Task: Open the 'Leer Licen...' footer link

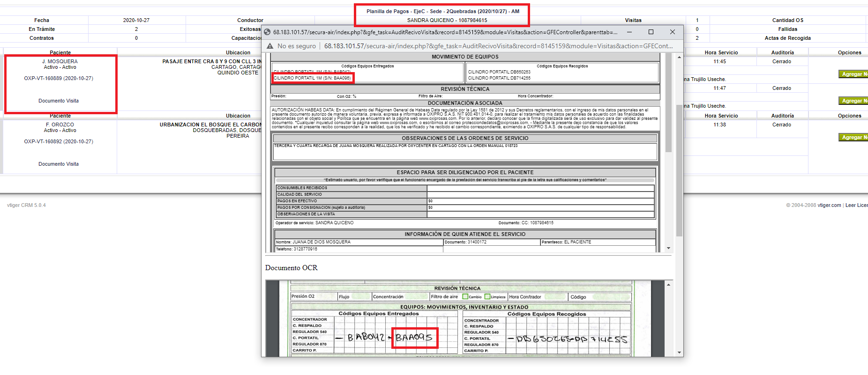Action: [856, 205]
